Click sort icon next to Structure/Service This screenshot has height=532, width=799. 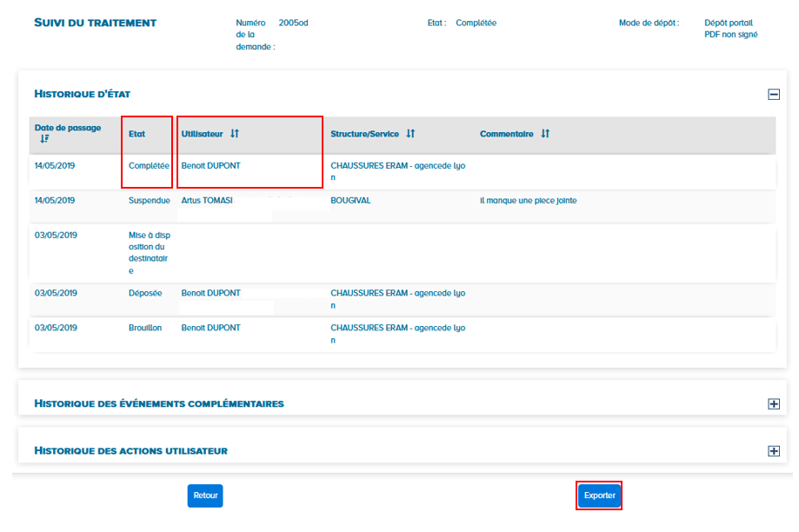(410, 134)
